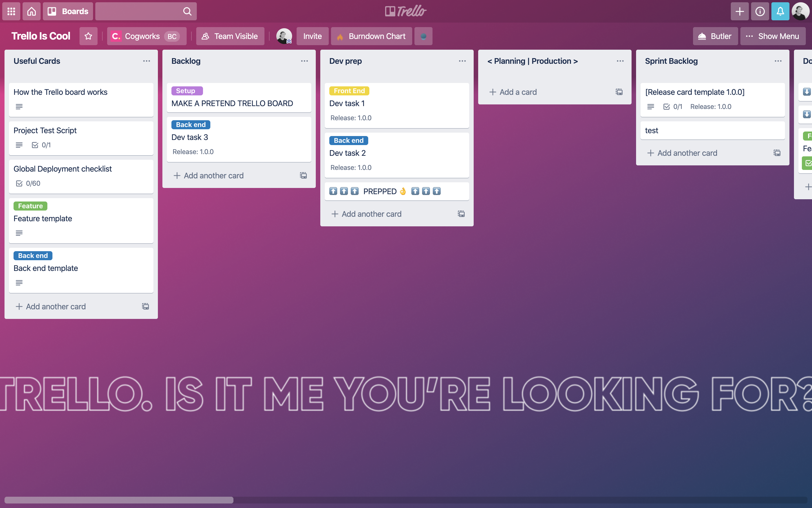Open the information icon
The width and height of the screenshot is (812, 508).
pos(760,11)
